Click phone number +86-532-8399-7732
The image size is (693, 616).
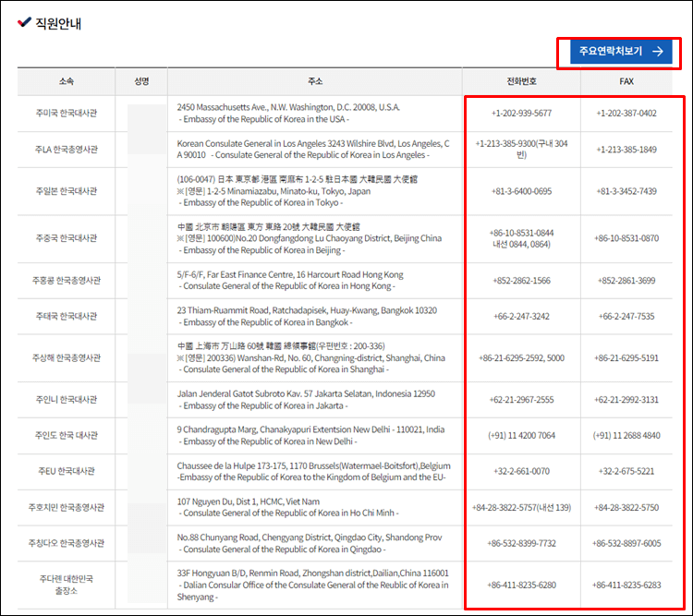click(521, 543)
